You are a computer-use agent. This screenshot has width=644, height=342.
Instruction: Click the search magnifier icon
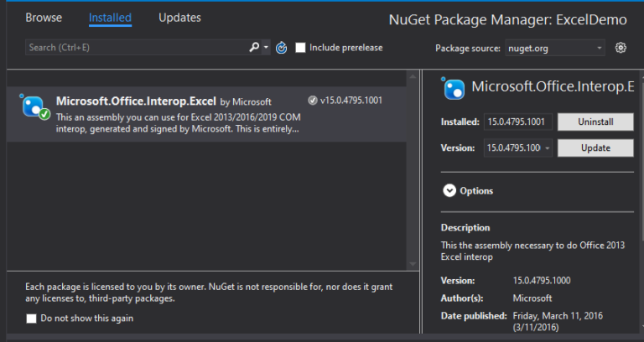point(255,48)
